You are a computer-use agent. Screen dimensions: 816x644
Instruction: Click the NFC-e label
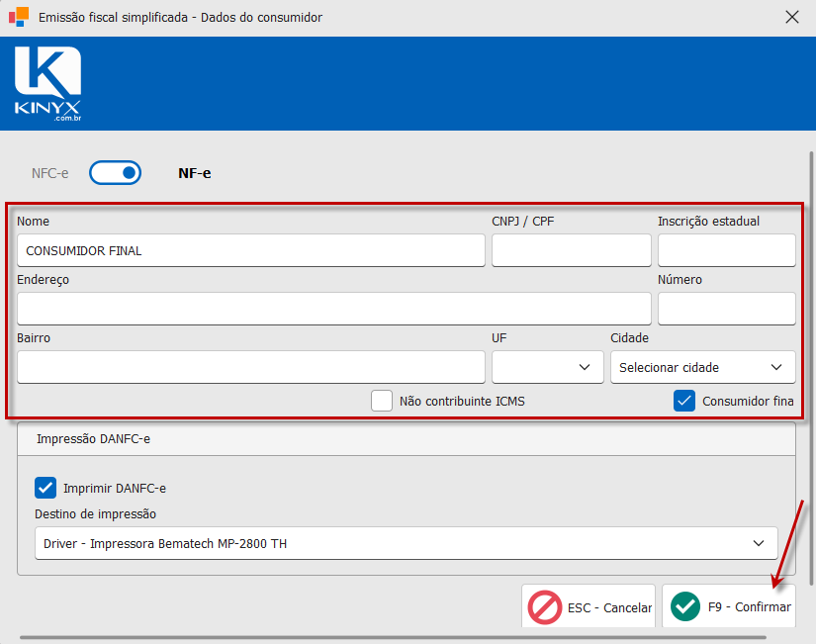click(x=50, y=173)
